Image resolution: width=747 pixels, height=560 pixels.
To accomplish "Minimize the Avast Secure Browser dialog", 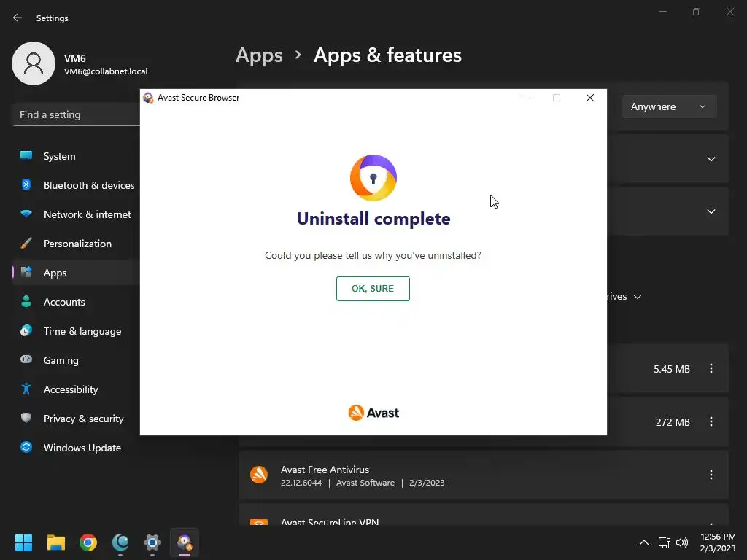I will coord(524,98).
